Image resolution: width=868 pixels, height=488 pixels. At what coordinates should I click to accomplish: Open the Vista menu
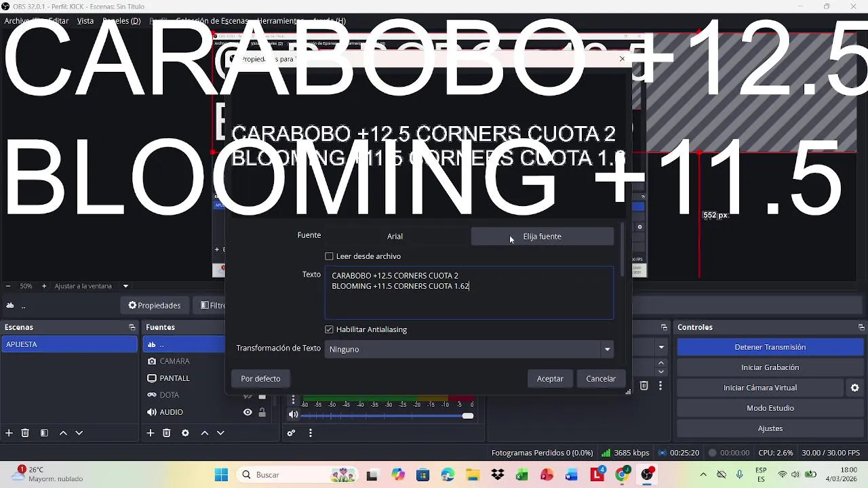pos(85,21)
